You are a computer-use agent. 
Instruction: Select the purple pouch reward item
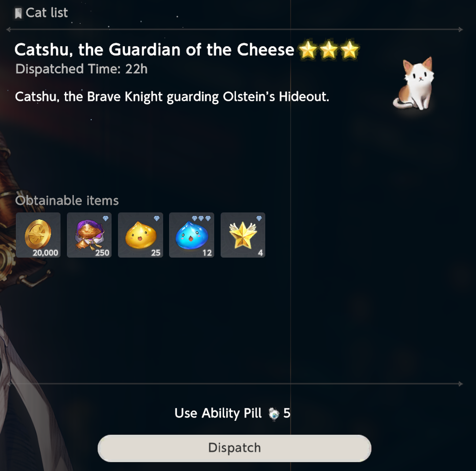tap(89, 235)
